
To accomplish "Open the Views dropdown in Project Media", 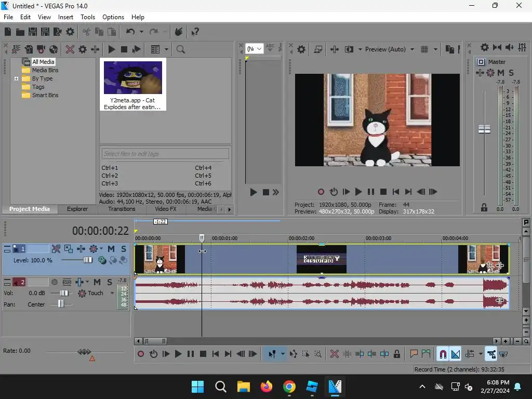I will coord(167,49).
